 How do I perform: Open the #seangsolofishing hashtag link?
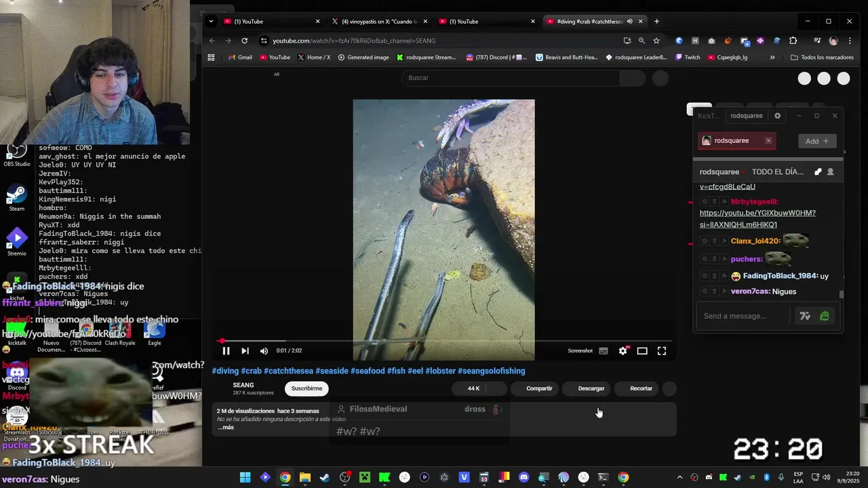click(492, 371)
